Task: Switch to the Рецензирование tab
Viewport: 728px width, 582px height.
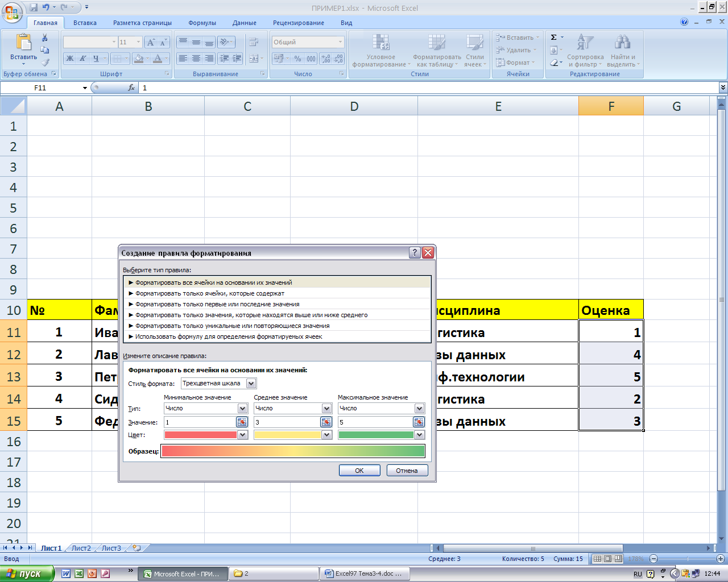Action: click(299, 23)
